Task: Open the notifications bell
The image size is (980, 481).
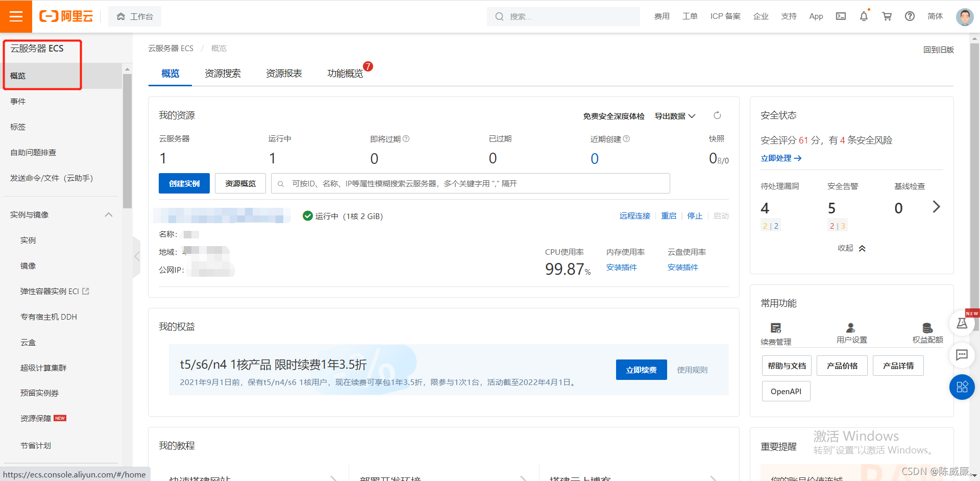Action: click(x=863, y=16)
